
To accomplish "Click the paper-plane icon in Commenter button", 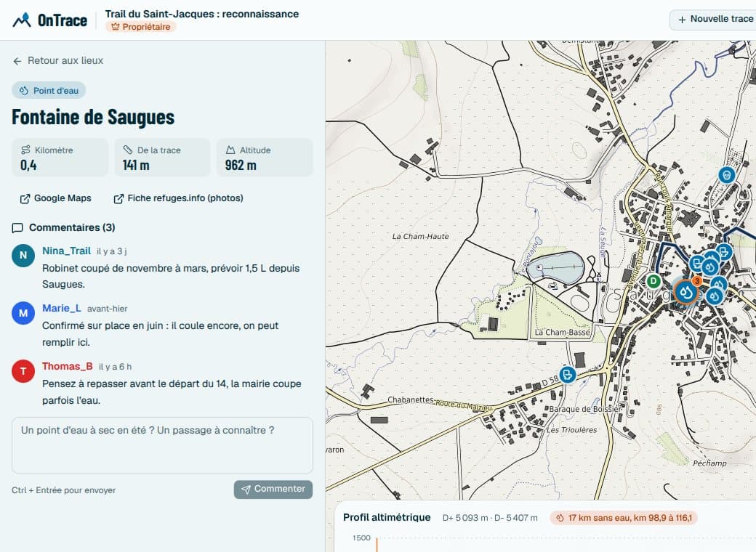I will (x=246, y=490).
